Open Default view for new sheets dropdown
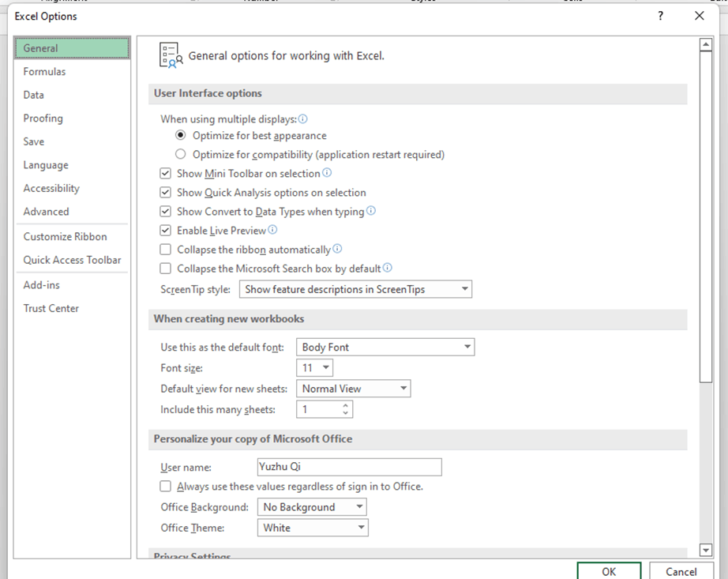The width and height of the screenshot is (728, 579). [x=353, y=389]
